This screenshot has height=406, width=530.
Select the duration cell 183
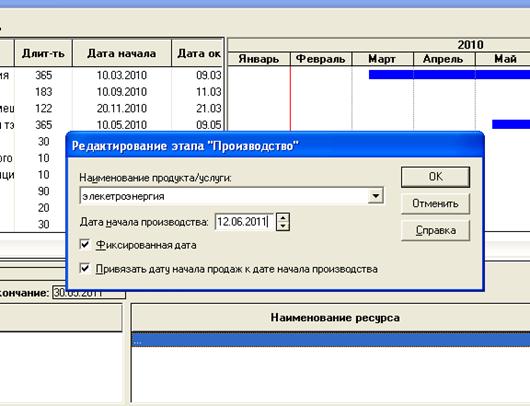(x=44, y=92)
